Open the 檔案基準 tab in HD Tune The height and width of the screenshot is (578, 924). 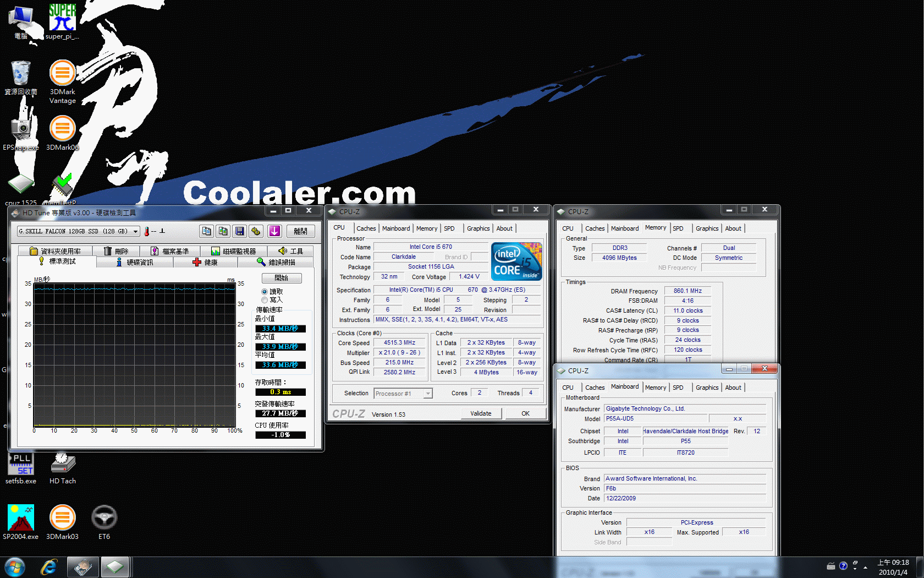pyautogui.click(x=169, y=251)
